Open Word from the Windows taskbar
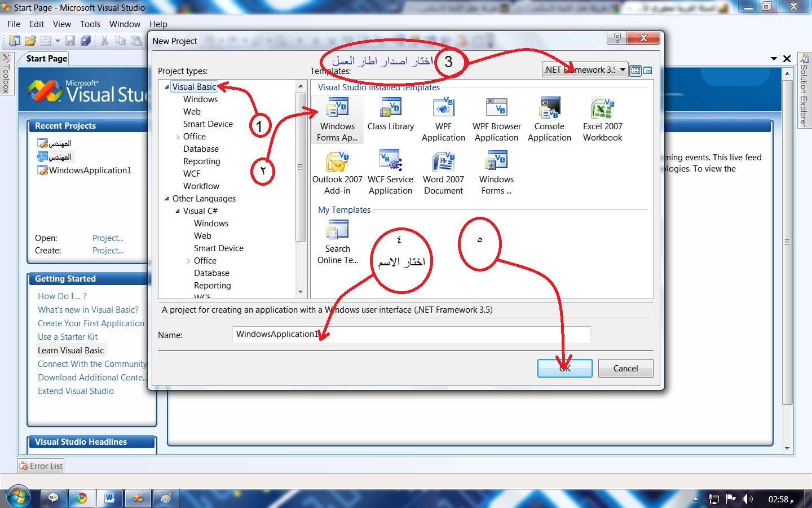 point(110,498)
